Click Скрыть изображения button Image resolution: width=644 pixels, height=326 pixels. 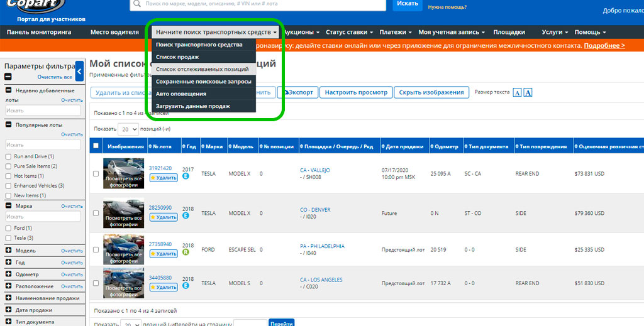pos(431,93)
